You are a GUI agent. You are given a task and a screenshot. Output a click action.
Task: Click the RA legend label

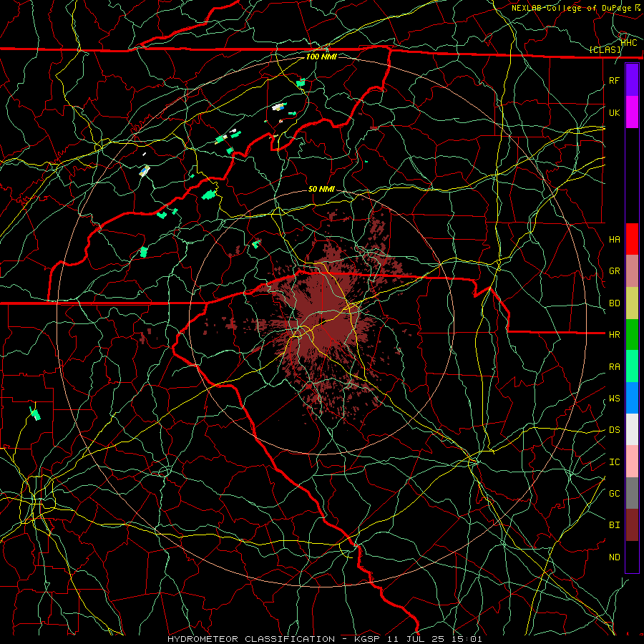pos(615,367)
